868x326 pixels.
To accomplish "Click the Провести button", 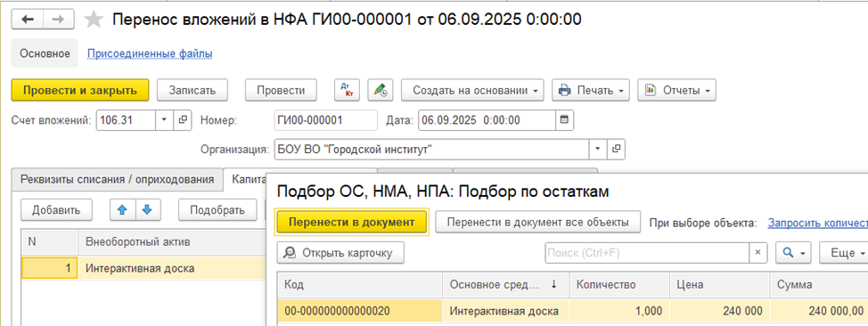I will click(x=282, y=90).
